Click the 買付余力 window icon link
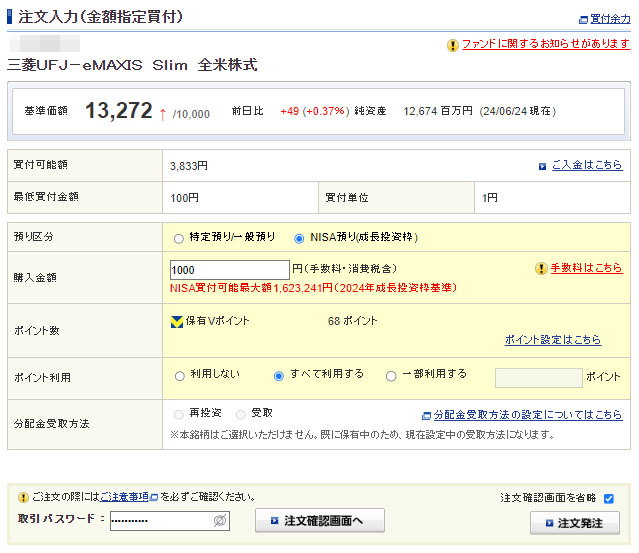639x553 pixels. point(583,19)
